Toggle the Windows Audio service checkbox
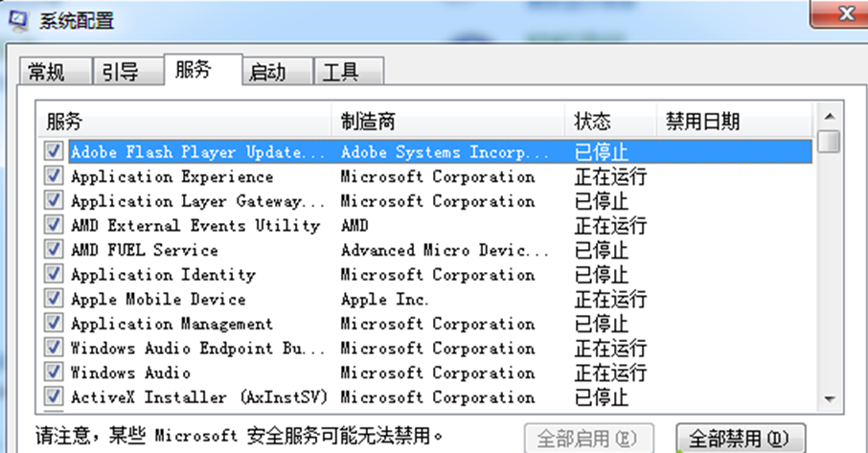Viewport: 868px width, 453px height. click(54, 373)
